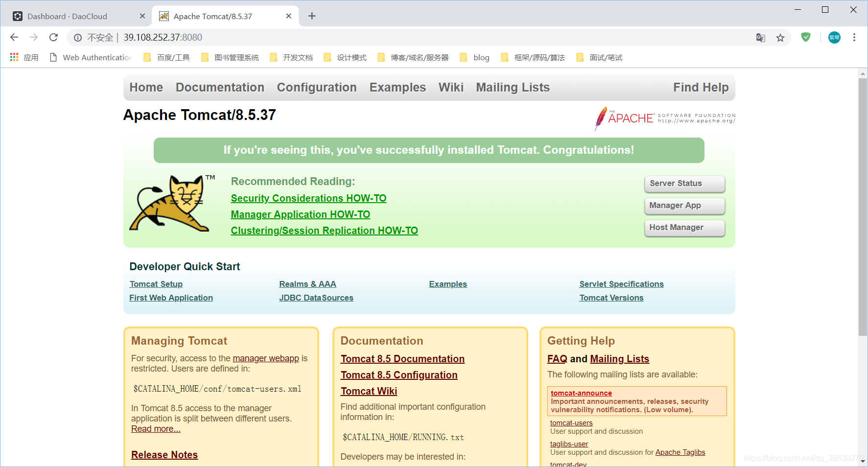Open Mailing Lists in the navigation bar
This screenshot has width=868, height=467.
point(513,88)
